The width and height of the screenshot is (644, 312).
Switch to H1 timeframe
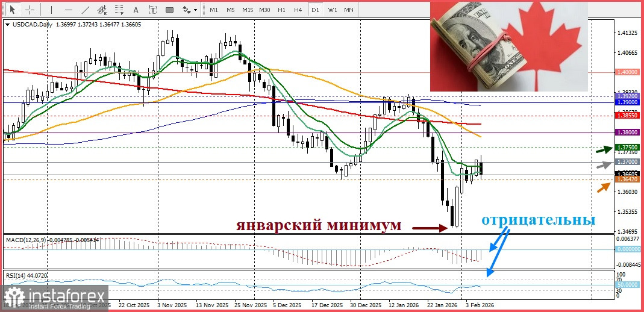pos(281,10)
